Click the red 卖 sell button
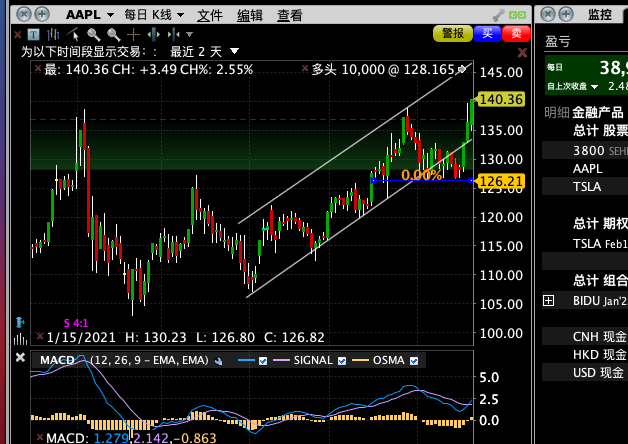Viewport: 628px width, 444px height. [x=516, y=33]
